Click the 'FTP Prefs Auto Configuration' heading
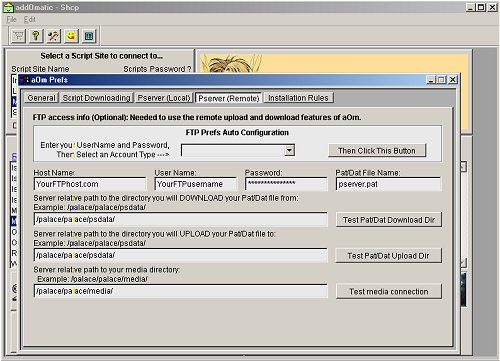Image resolution: width=500 pixels, height=361 pixels. 237,132
